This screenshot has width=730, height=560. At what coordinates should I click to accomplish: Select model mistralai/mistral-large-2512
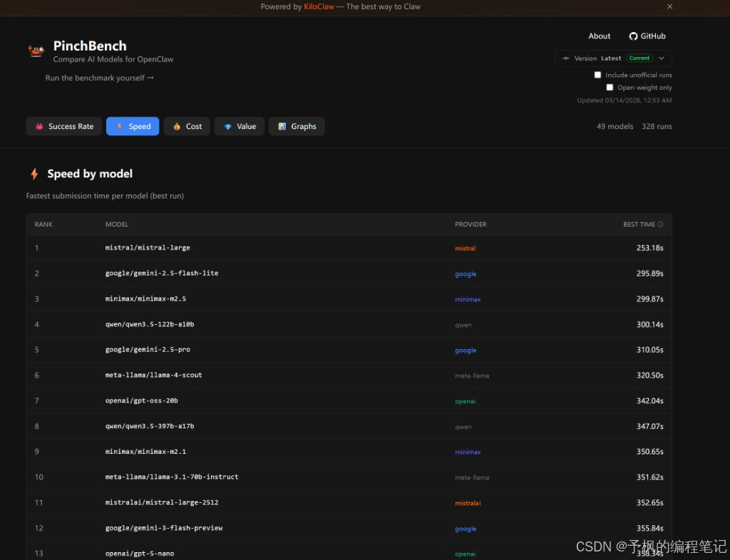(x=162, y=502)
